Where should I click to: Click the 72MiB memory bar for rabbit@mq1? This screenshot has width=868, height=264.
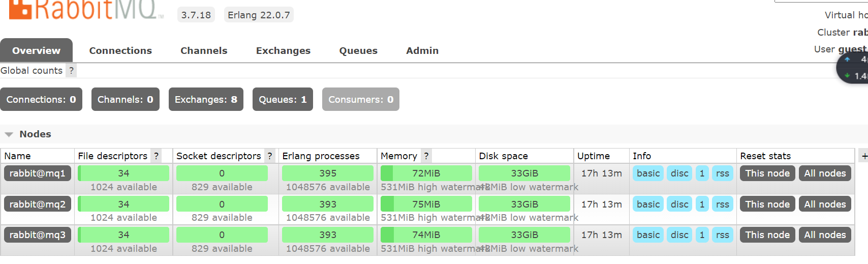point(426,173)
